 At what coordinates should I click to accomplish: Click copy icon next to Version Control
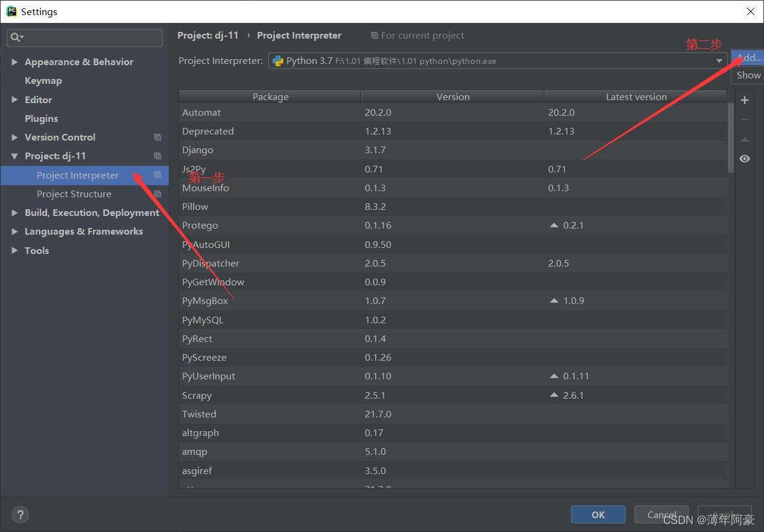pyautogui.click(x=157, y=138)
